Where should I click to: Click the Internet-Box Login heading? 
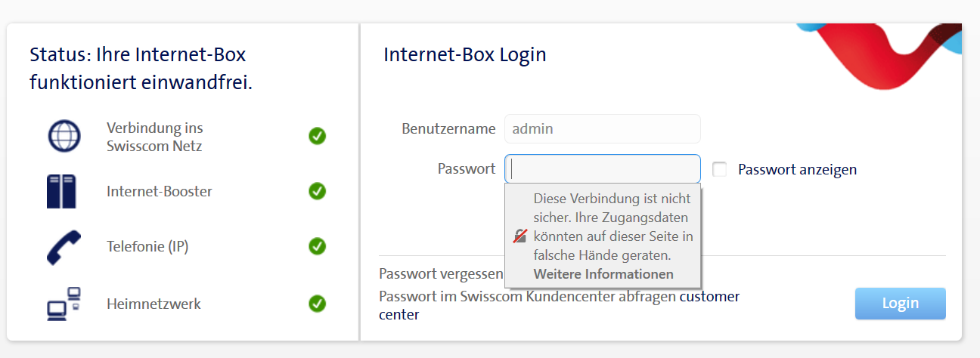point(465,55)
